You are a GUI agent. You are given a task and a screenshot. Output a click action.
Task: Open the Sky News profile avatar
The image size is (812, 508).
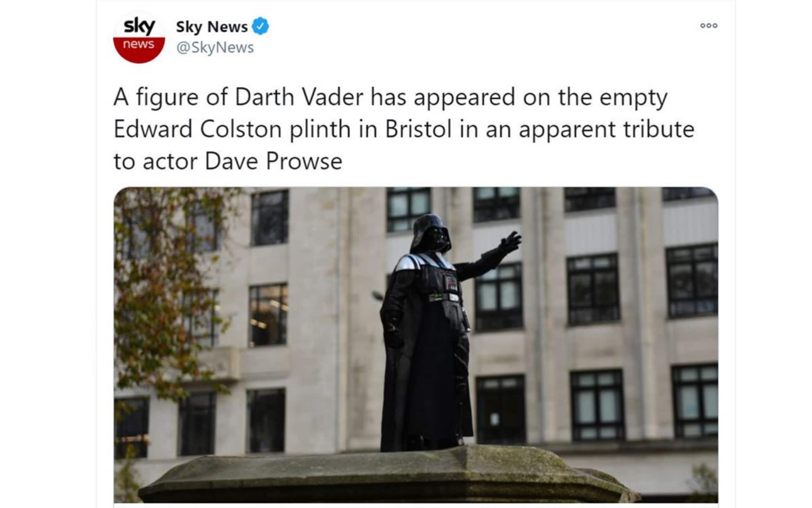[x=139, y=37]
